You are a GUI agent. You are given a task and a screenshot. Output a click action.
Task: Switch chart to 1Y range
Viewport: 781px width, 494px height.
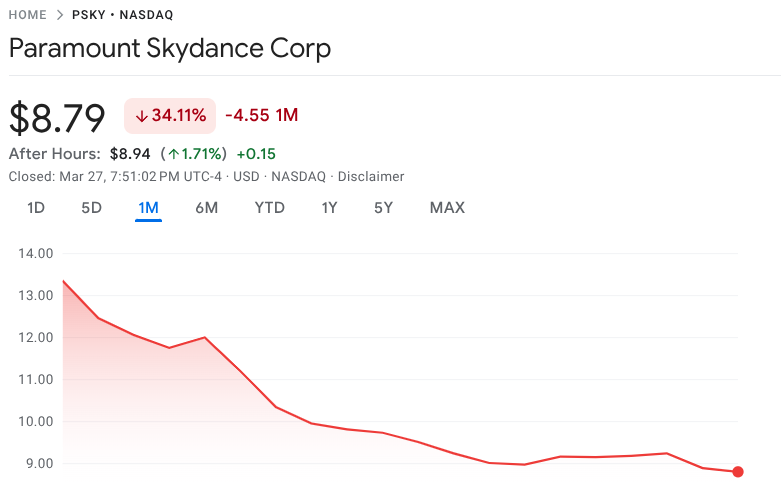329,208
